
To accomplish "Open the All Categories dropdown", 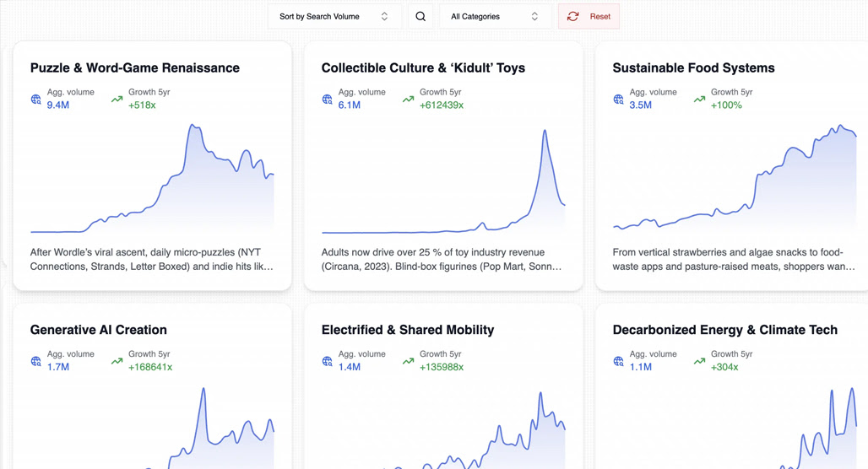I will pyautogui.click(x=496, y=17).
